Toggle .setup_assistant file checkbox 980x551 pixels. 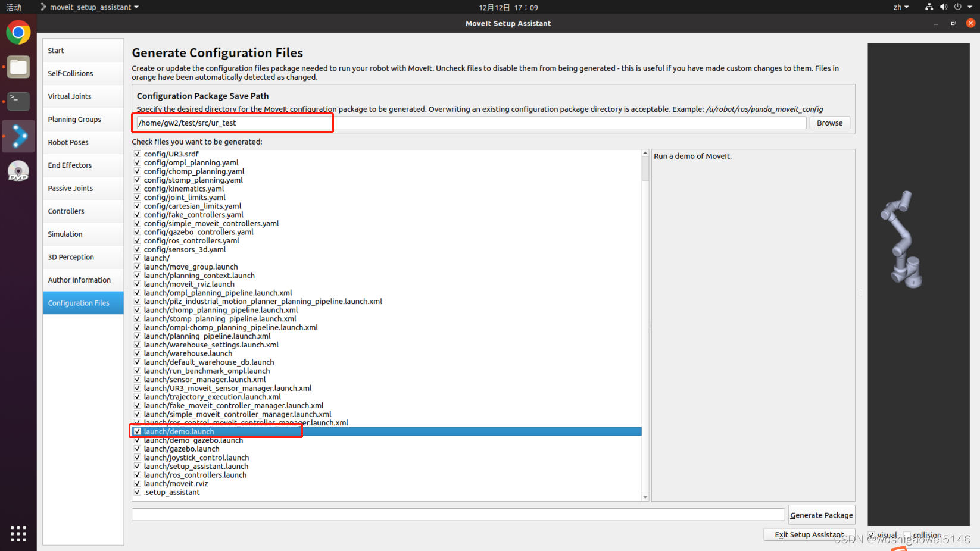coord(138,493)
